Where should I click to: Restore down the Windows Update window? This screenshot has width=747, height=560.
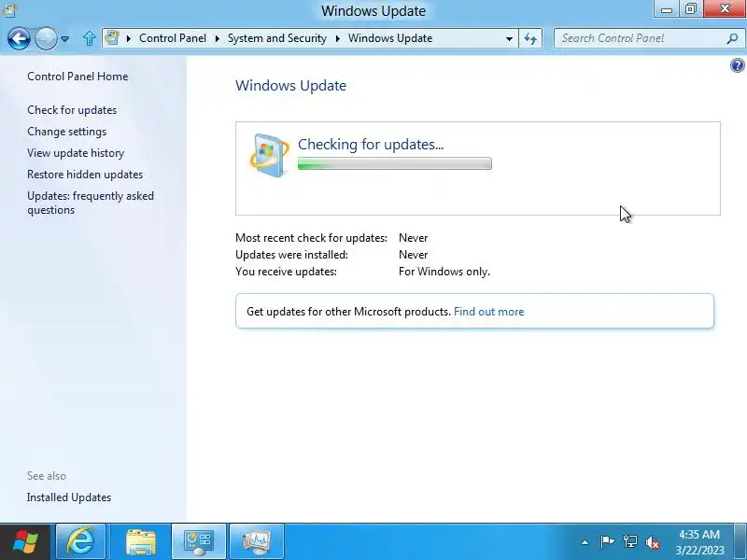(691, 9)
